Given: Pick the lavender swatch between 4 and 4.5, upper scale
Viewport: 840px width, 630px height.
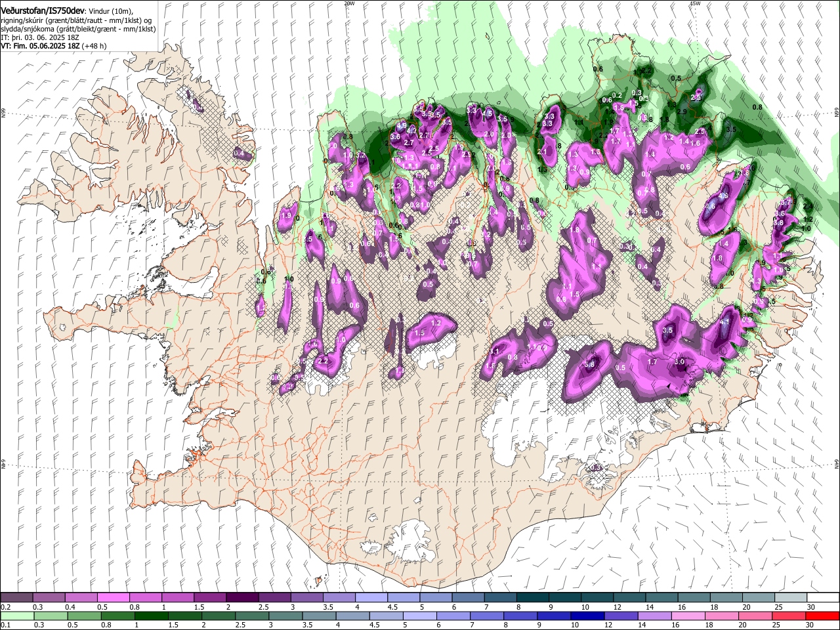Looking at the screenshot, I should 371,597.
